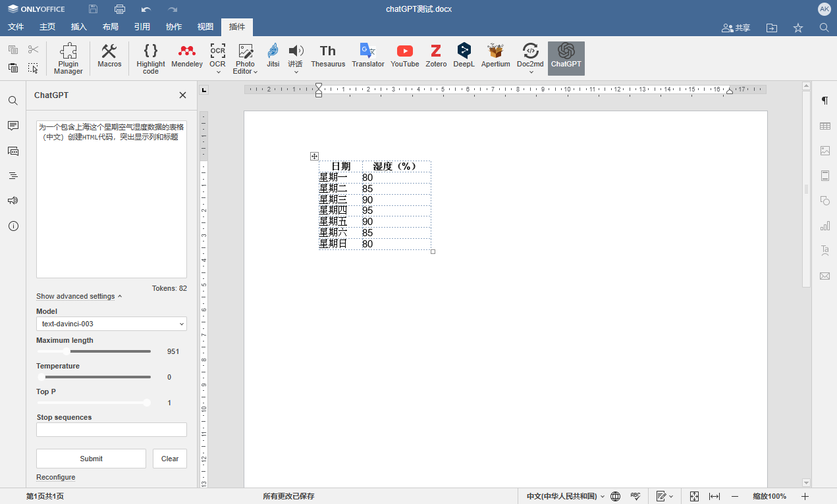Image resolution: width=837 pixels, height=504 pixels.
Task: Switch to the 引用 (References) tab
Action: pos(142,27)
